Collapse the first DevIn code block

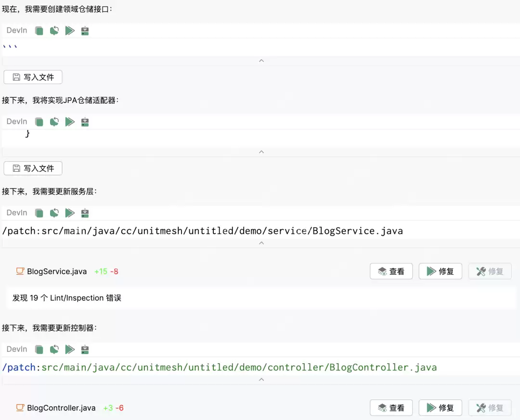click(x=261, y=60)
